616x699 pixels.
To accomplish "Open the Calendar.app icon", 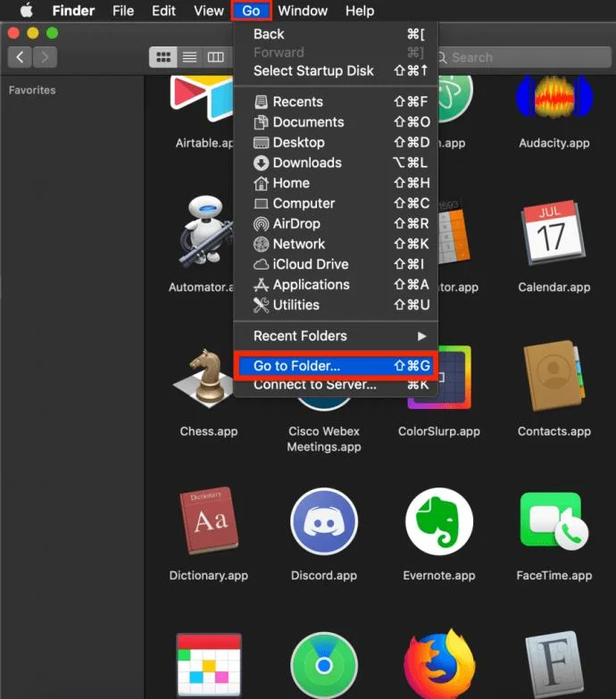I will pos(554,233).
